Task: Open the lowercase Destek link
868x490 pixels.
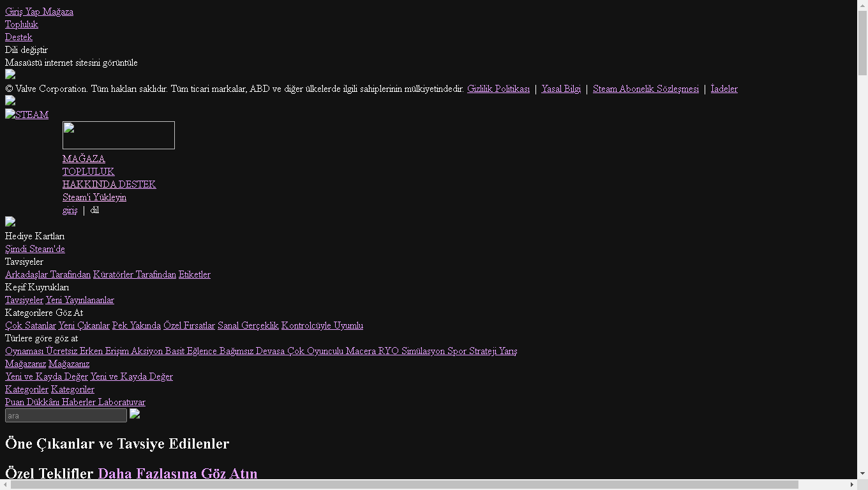Action: [19, 37]
